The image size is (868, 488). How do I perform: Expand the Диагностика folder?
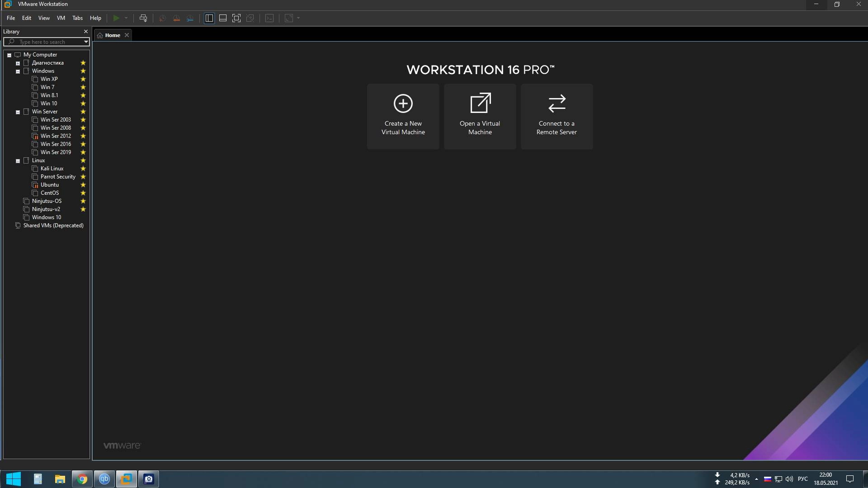point(18,63)
